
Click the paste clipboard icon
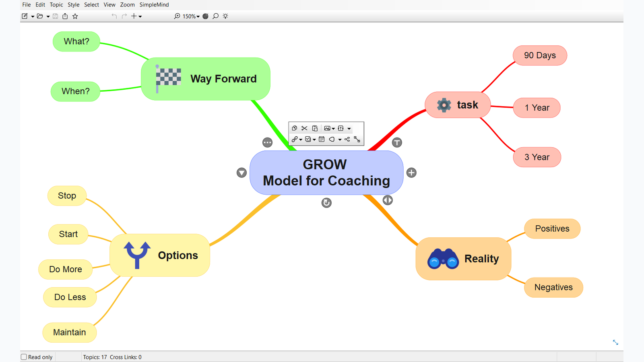tap(315, 128)
